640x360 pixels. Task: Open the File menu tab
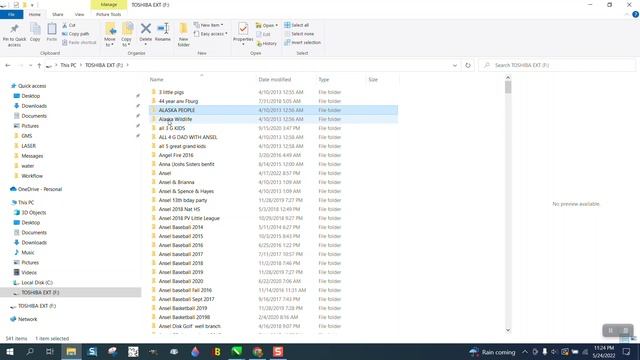point(11,14)
